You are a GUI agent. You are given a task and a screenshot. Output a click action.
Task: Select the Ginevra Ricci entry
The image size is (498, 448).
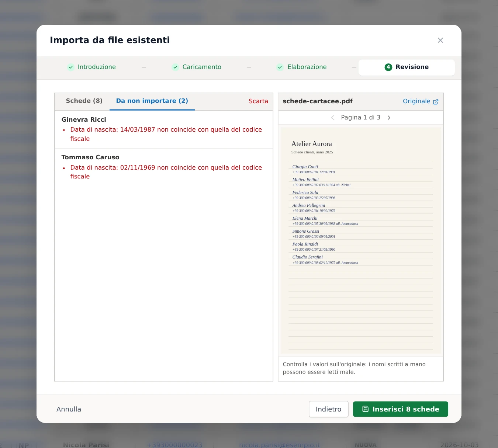point(164,129)
